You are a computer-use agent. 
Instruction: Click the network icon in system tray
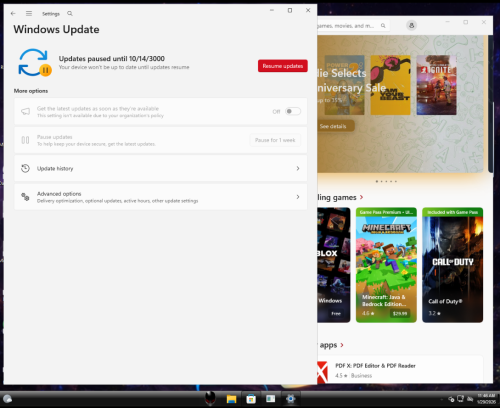[x=461, y=399]
